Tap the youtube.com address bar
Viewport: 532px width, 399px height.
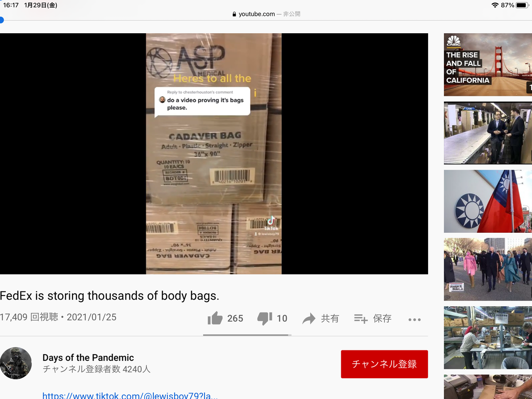(266, 14)
